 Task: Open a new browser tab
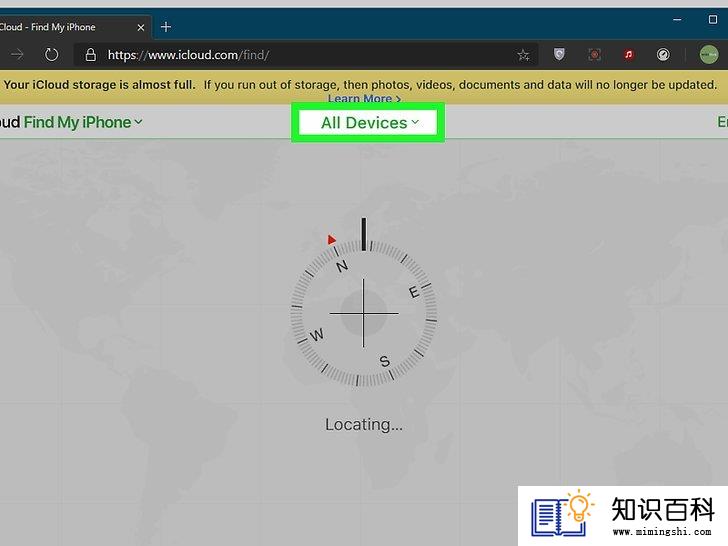coord(166,27)
